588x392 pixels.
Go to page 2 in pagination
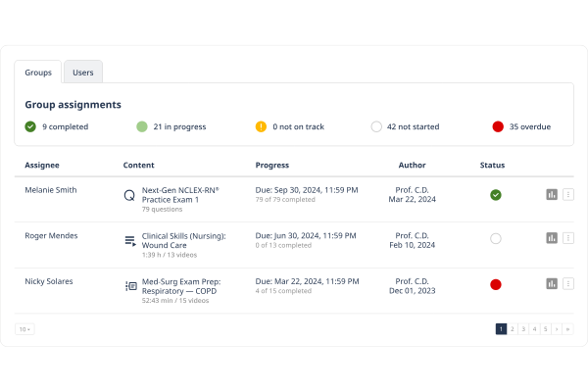[x=513, y=329]
